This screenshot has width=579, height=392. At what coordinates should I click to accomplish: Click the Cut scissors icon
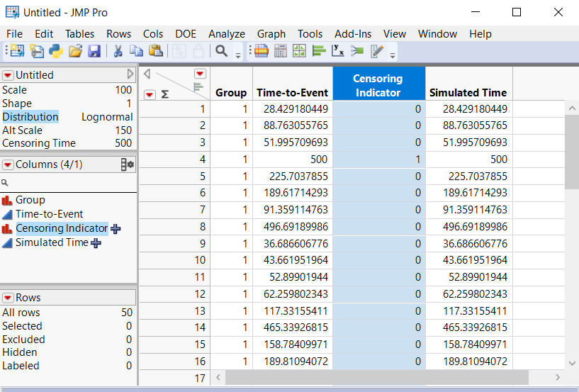click(x=118, y=50)
